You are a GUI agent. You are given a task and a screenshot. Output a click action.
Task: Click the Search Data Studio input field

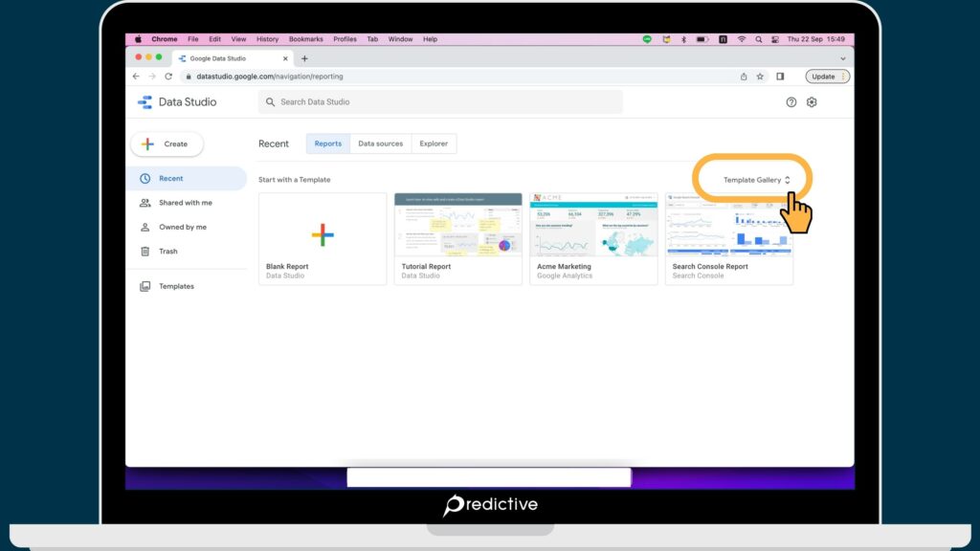pos(440,101)
